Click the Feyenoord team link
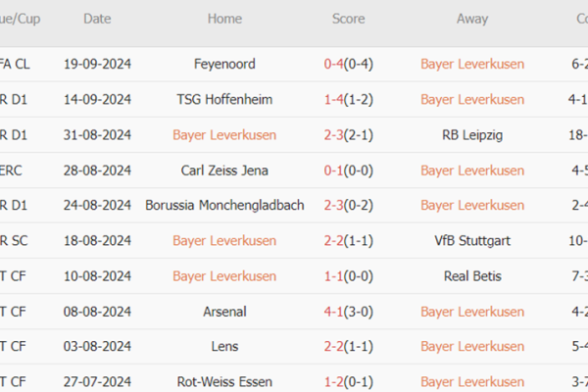588x392 pixels. 224,64
